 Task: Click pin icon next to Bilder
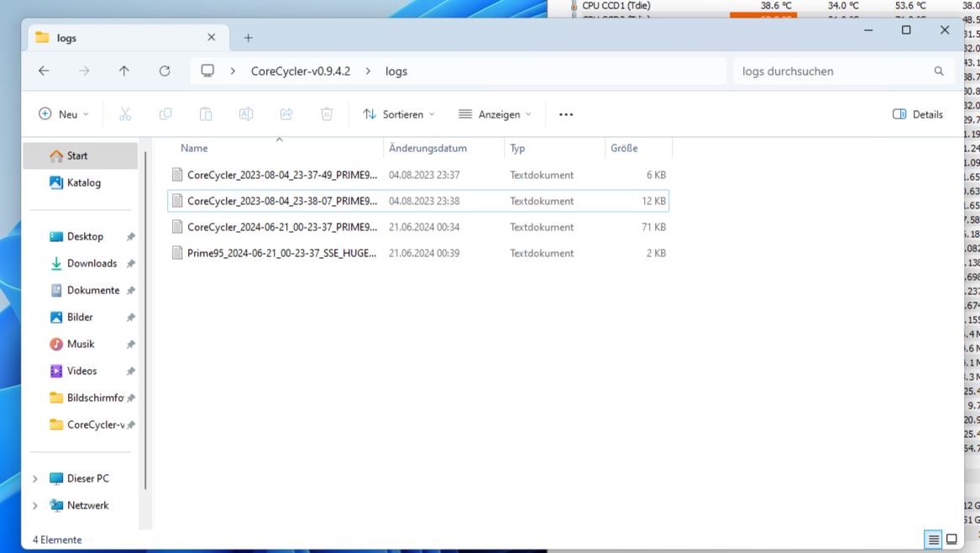[x=131, y=317]
